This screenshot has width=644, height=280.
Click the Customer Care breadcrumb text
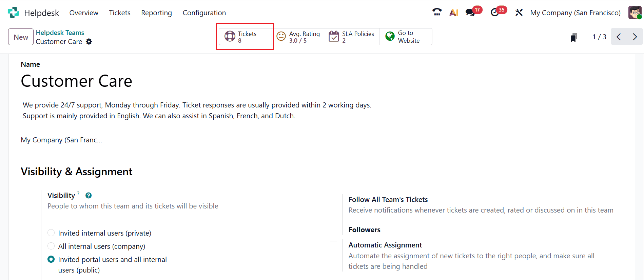(x=59, y=42)
